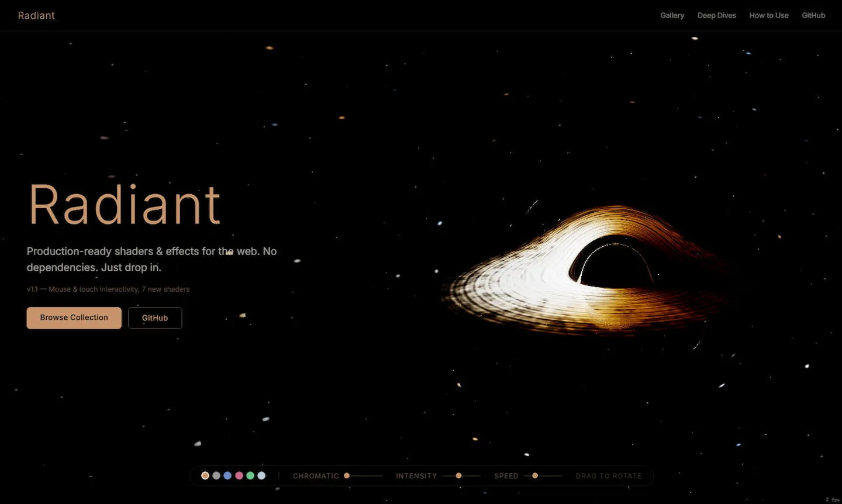Select the pale light-blue color swatch

261,475
